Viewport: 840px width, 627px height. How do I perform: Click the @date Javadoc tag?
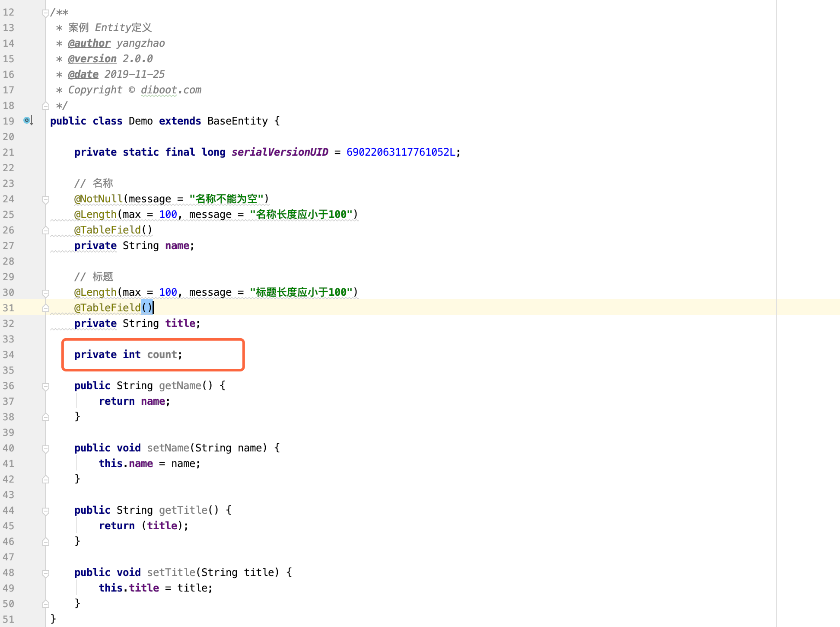pyautogui.click(x=83, y=74)
